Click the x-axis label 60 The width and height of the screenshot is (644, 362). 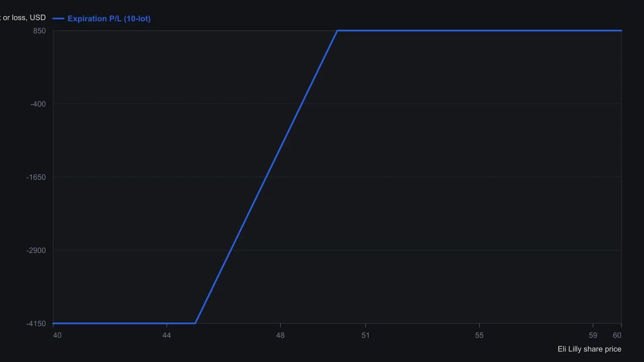[x=617, y=335]
